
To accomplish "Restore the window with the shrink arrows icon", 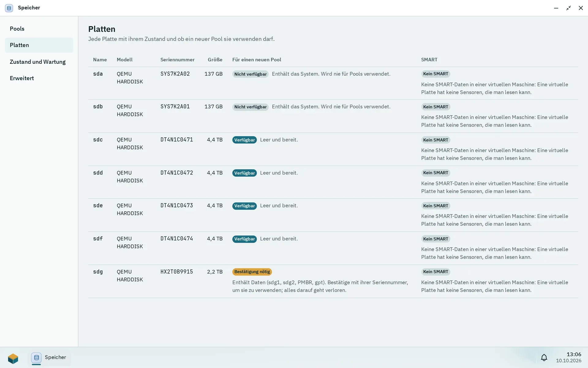I will click(x=568, y=8).
